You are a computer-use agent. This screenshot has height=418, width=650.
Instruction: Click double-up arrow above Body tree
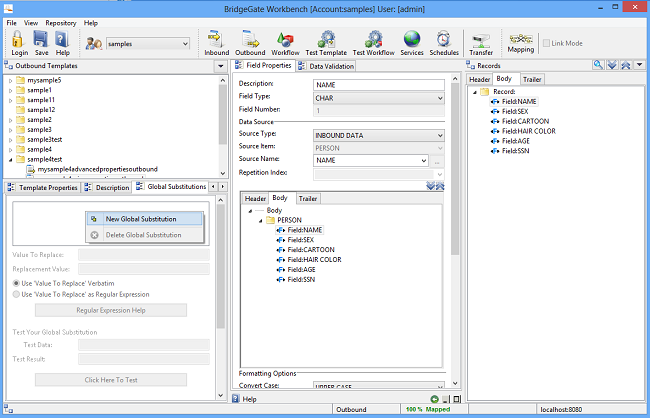click(440, 186)
